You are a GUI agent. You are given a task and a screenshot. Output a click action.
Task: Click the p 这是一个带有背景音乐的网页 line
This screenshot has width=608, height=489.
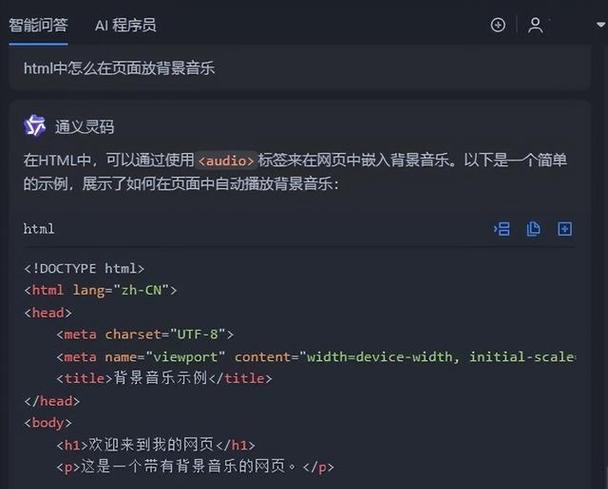click(195, 467)
